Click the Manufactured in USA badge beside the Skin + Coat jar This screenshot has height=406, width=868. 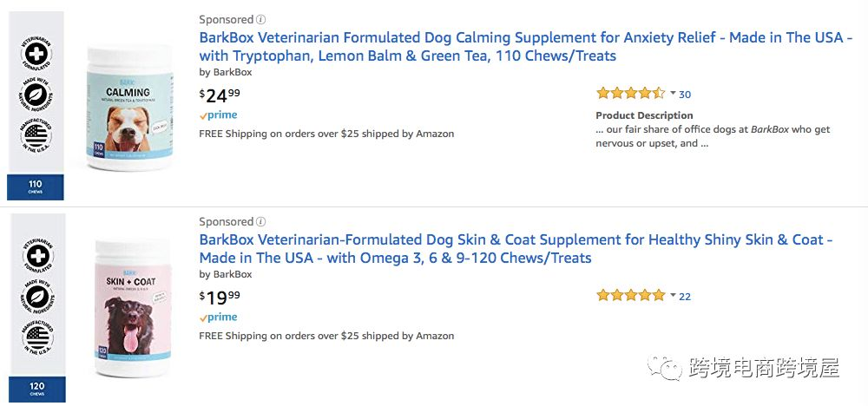(x=37, y=337)
